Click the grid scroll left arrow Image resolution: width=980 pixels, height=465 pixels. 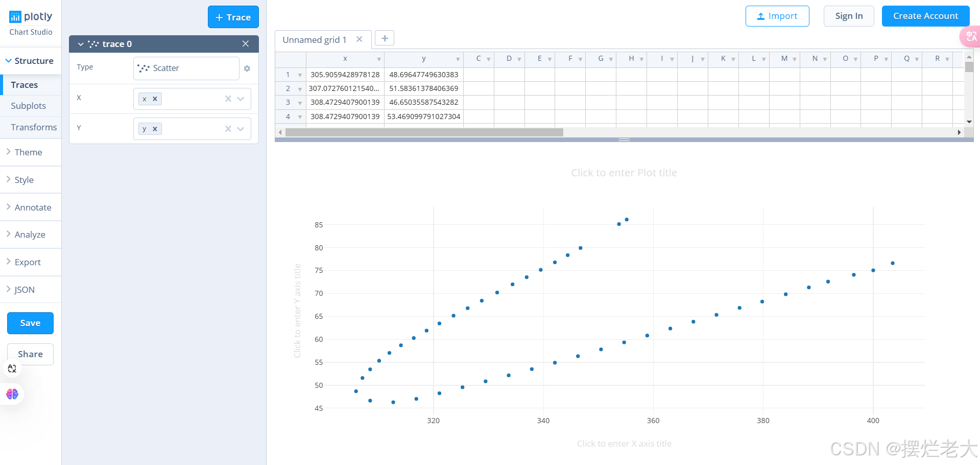coord(280,132)
